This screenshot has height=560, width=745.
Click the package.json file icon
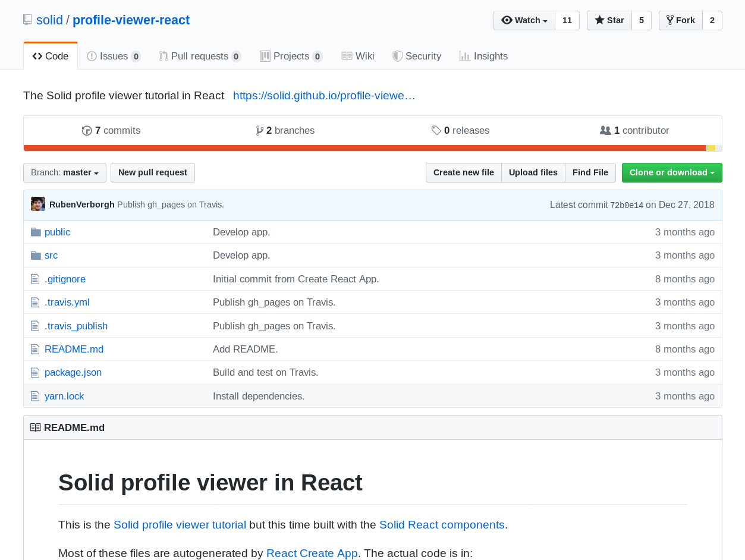pyautogui.click(x=35, y=373)
